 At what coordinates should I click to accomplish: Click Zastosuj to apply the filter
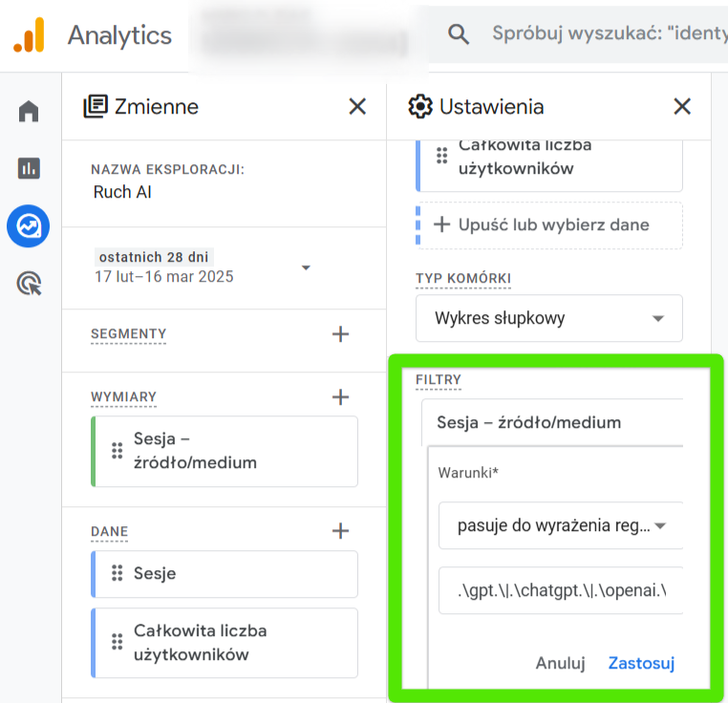pyautogui.click(x=641, y=663)
